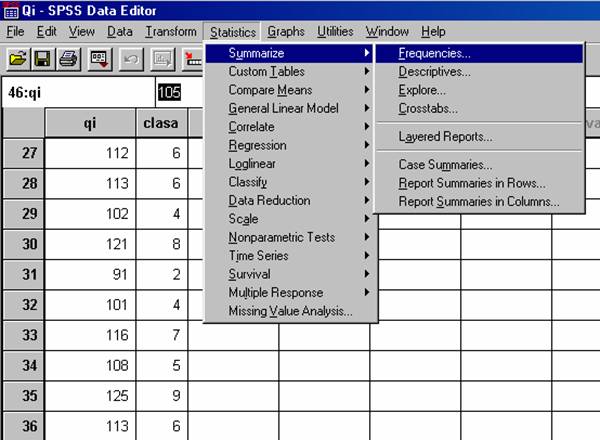Open the Transform menu

tap(171, 32)
